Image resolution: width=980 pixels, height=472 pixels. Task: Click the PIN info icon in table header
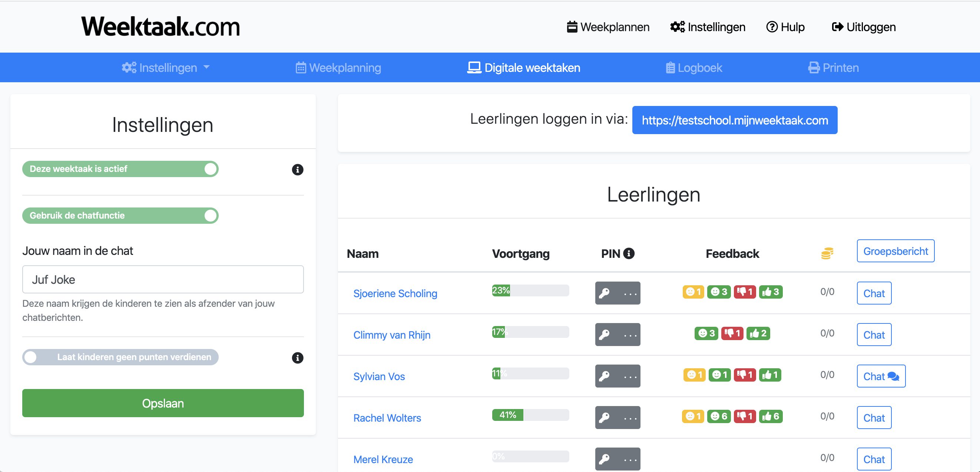(x=630, y=253)
